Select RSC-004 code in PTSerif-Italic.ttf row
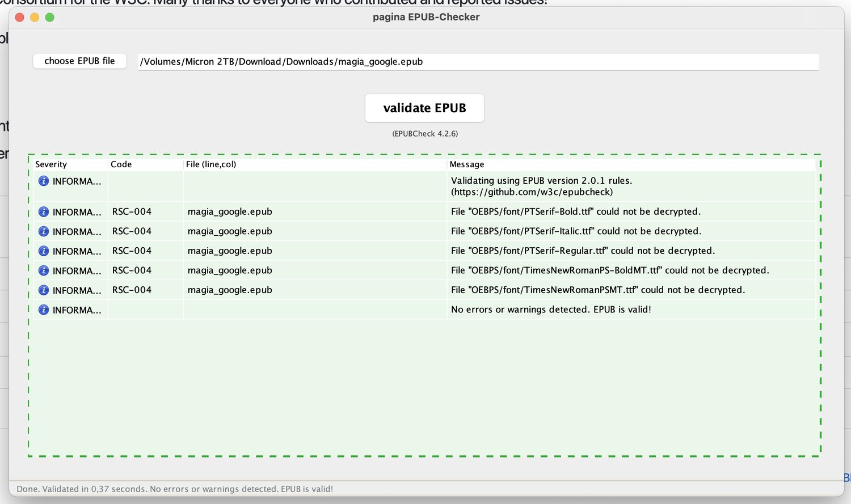851x504 pixels. point(132,231)
